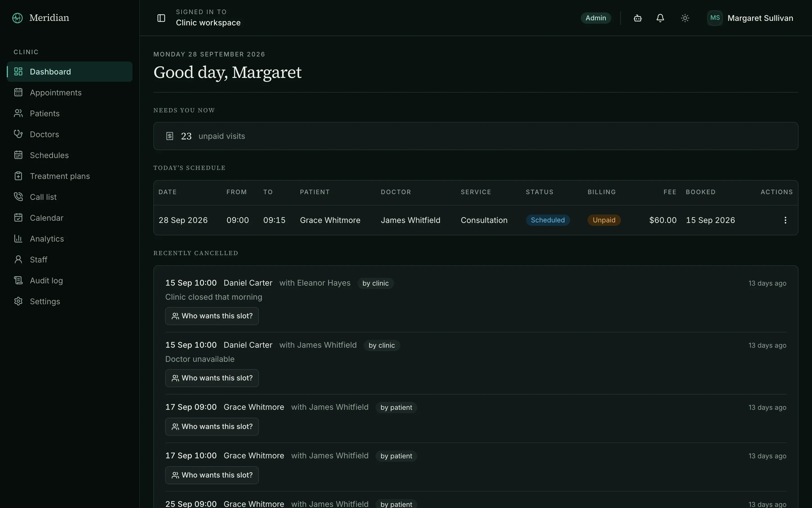Click Margaret Sullivan user name
This screenshot has height=508, width=812.
[x=760, y=18]
